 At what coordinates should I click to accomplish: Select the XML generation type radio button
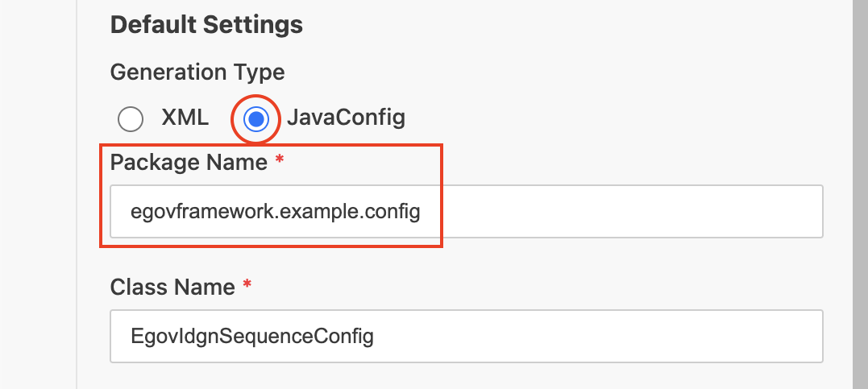tap(130, 119)
